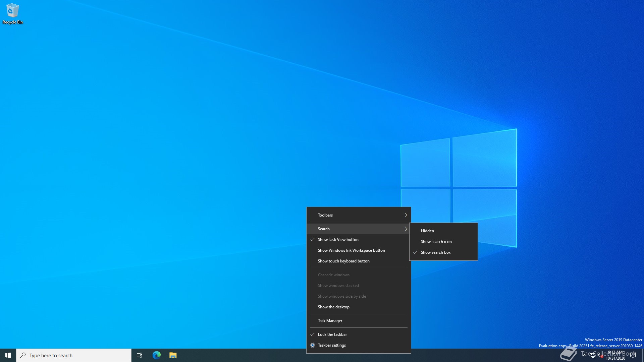The height and width of the screenshot is (362, 644).
Task: Open the Recycle Bin desktop icon
Action: click(x=12, y=14)
